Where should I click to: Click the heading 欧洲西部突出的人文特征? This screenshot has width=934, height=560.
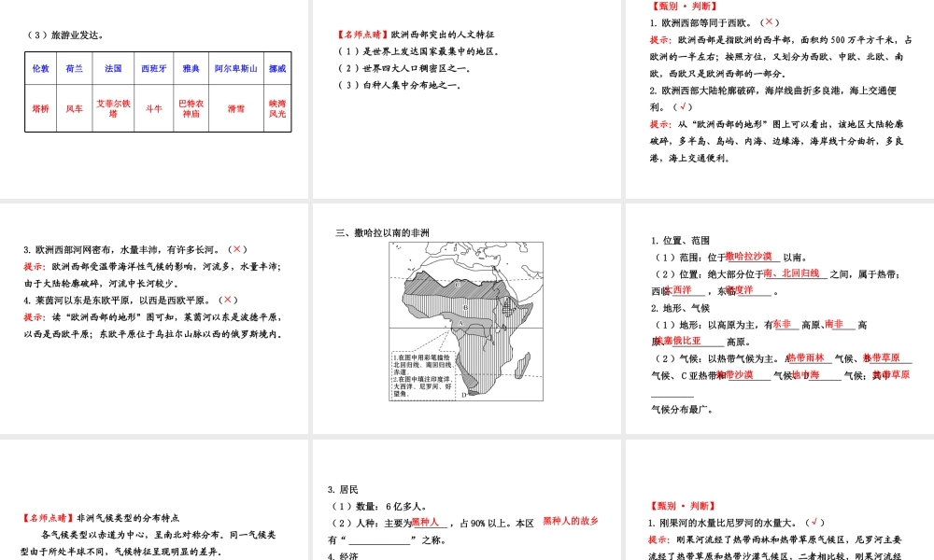pyautogui.click(x=443, y=35)
